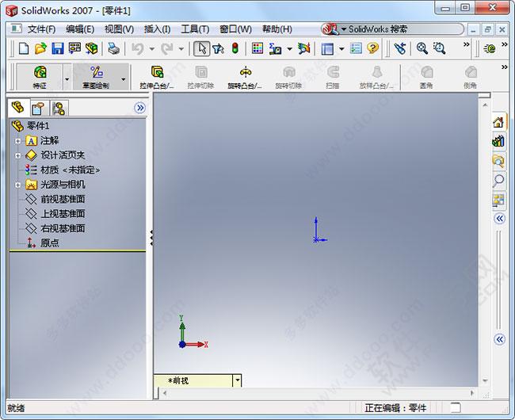Open the Sketch (草图绘制) group dropdown arrow
The image size is (515, 420).
tap(124, 79)
